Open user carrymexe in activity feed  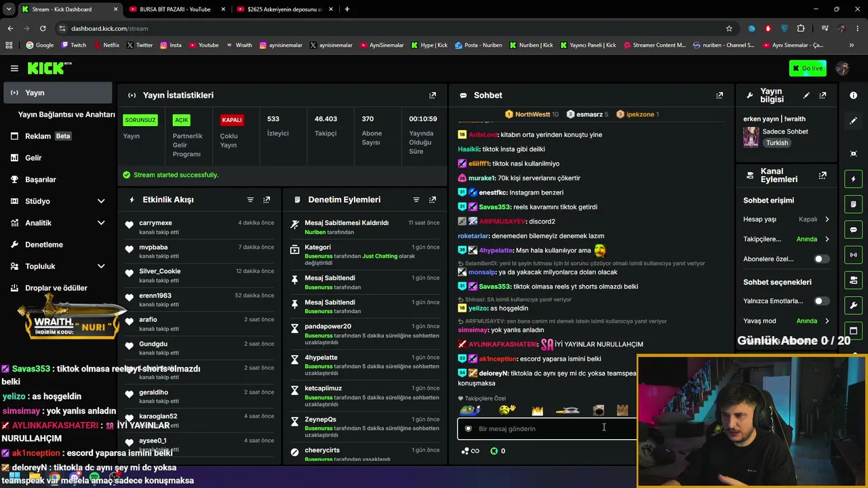pyautogui.click(x=155, y=223)
